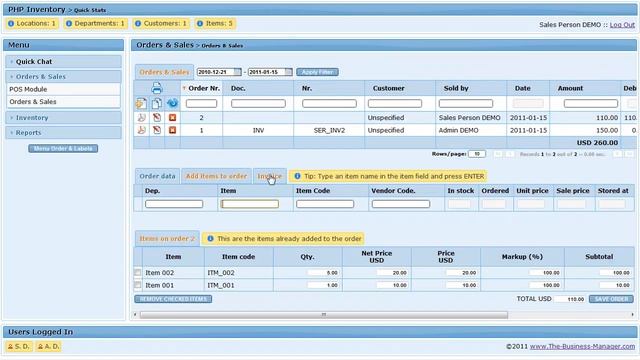Click the Qty. field for Item 002
This screenshot has height=360, width=640.
[323, 273]
